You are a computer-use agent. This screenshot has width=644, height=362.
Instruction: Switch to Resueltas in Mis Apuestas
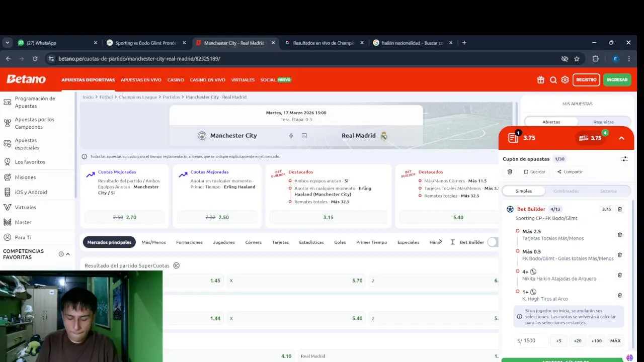pyautogui.click(x=603, y=122)
